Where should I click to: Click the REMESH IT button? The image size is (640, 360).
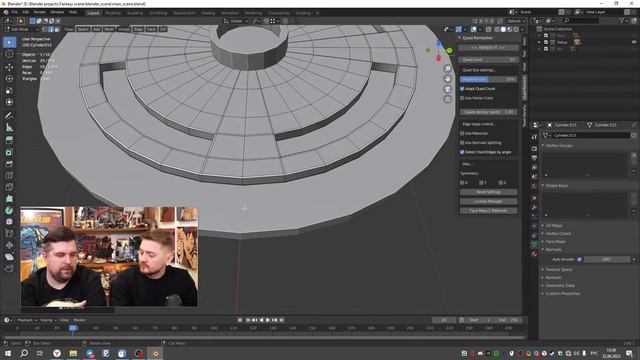488,48
